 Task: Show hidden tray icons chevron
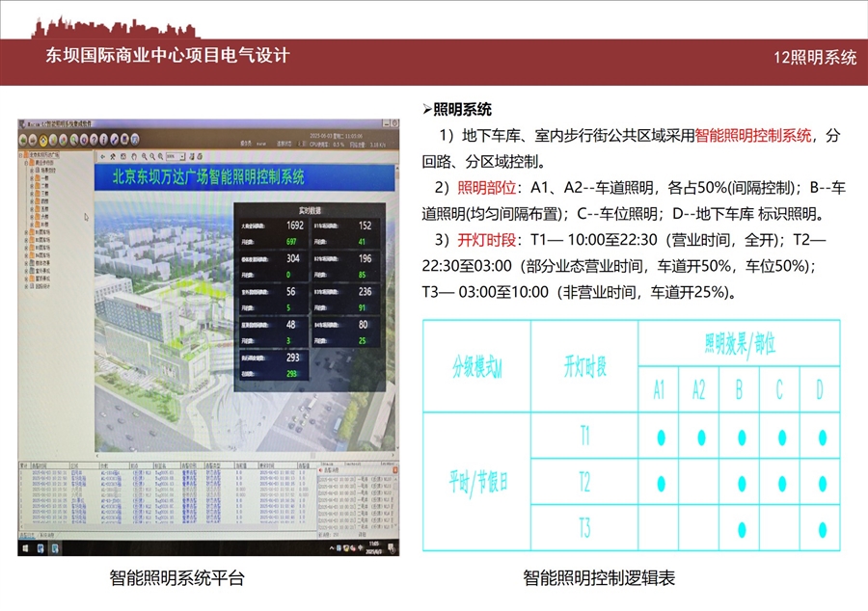(x=331, y=548)
